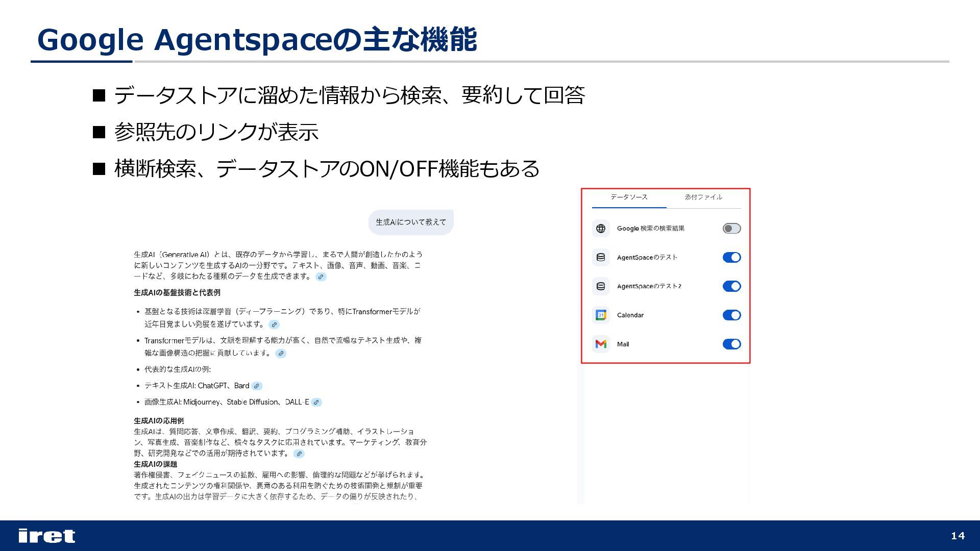
Task: Open citation link after 発展を遂げています
Action: [274, 324]
